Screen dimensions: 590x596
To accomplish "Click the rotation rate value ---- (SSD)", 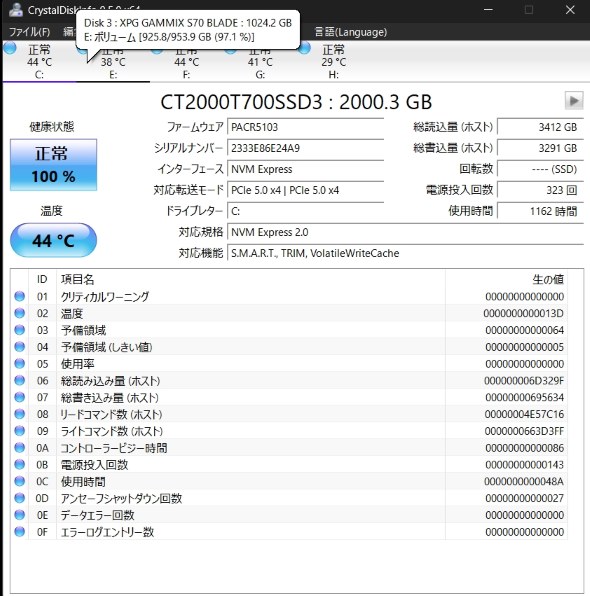I will (x=540, y=169).
